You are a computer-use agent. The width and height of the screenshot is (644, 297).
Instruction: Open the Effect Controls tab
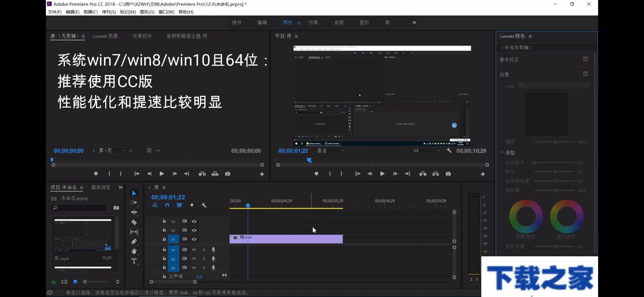[x=142, y=36]
